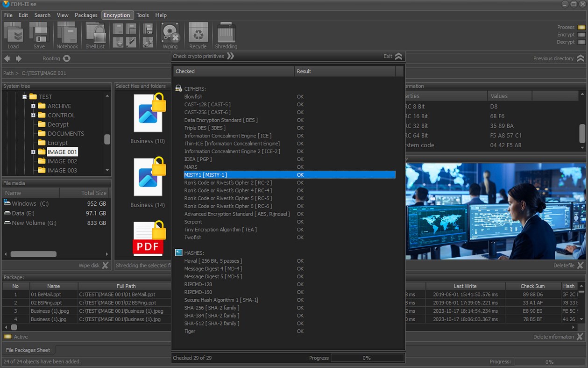
Task: Click the Wipe disk button
Action: [91, 265]
